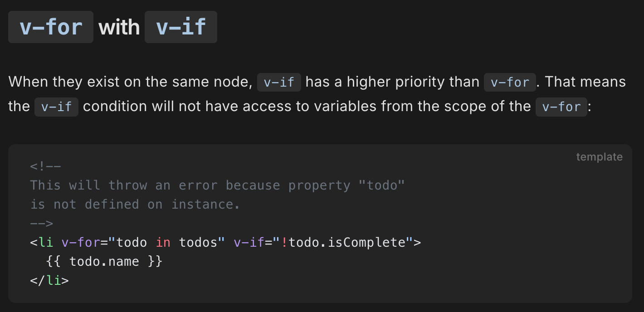
Task: Click the "!todo.isComplete" expression in the code
Action: (x=343, y=242)
